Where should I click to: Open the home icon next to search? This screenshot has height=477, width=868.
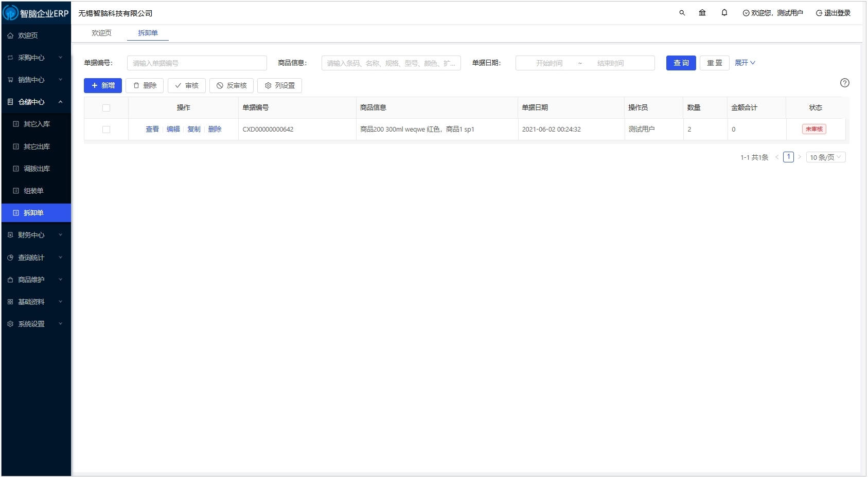pos(703,12)
